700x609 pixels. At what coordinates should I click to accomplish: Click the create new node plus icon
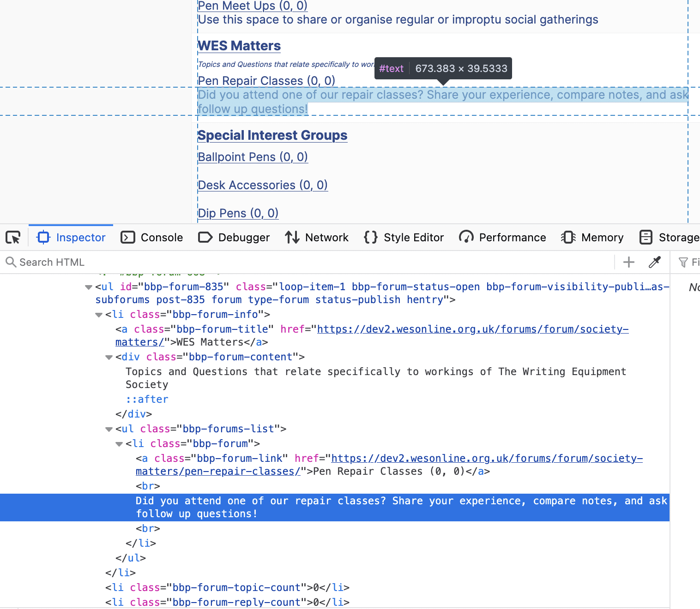tap(629, 262)
